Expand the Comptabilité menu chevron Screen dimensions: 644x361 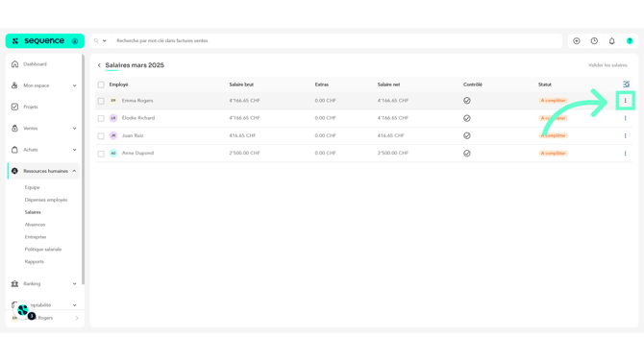coord(74,305)
